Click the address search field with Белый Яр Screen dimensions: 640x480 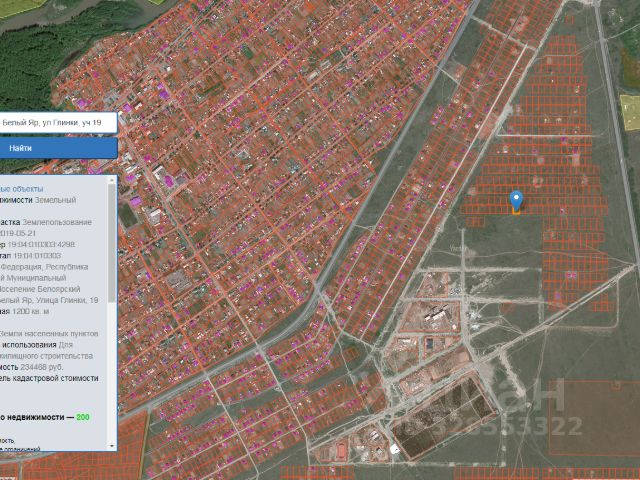[x=58, y=122]
